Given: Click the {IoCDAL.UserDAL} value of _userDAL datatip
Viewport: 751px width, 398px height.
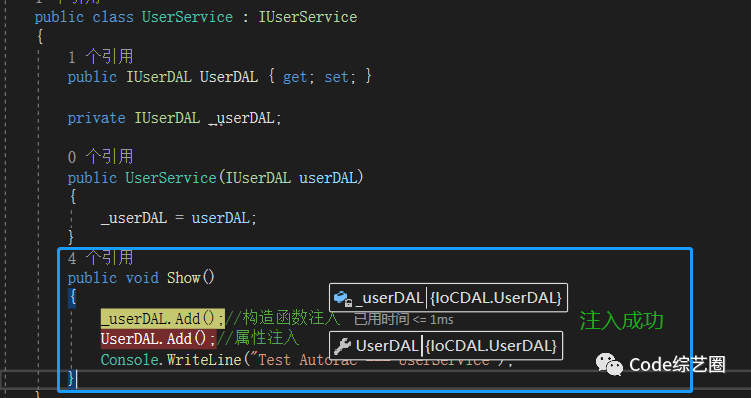Looking at the screenshot, I should 496,298.
